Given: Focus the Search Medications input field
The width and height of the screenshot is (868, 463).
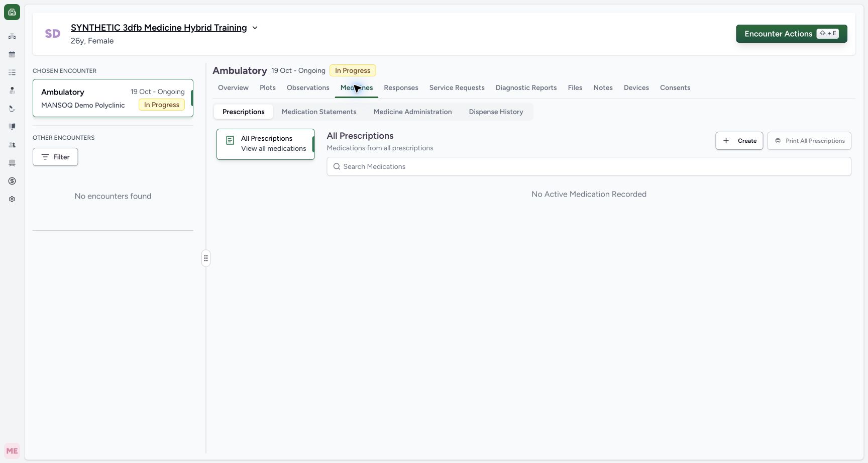Looking at the screenshot, I should coord(589,166).
